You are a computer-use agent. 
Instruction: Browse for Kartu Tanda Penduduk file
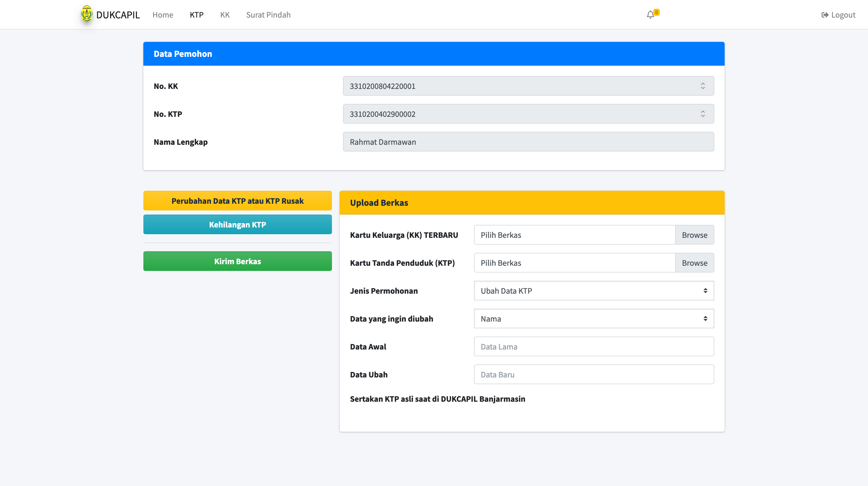(x=694, y=263)
